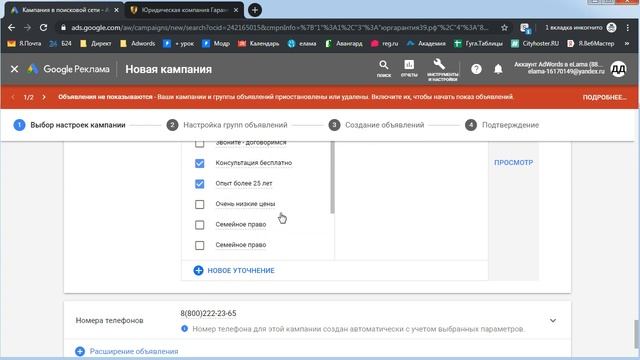This screenshot has height=360, width=640.
Task: Close the Кампания в поисковой сети tab
Action: pos(116,10)
